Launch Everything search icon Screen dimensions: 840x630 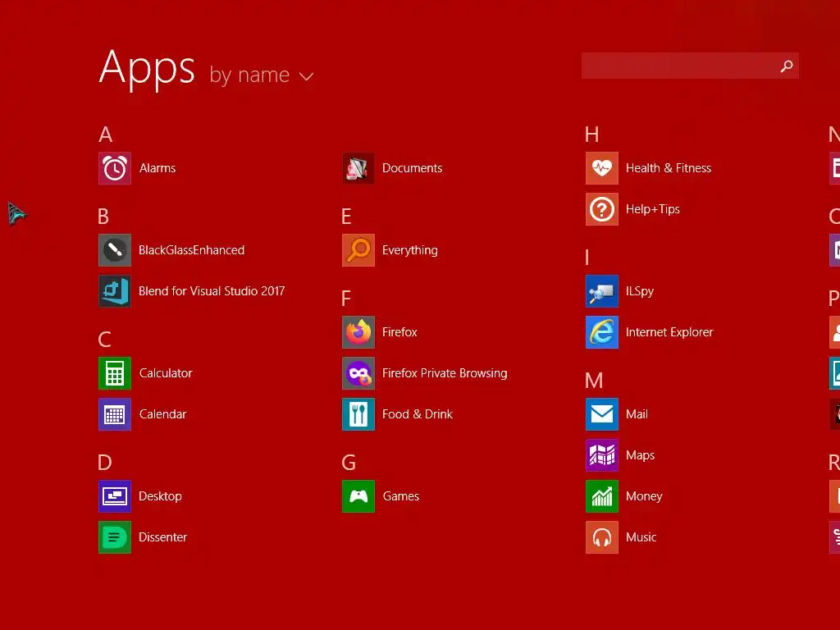358,250
